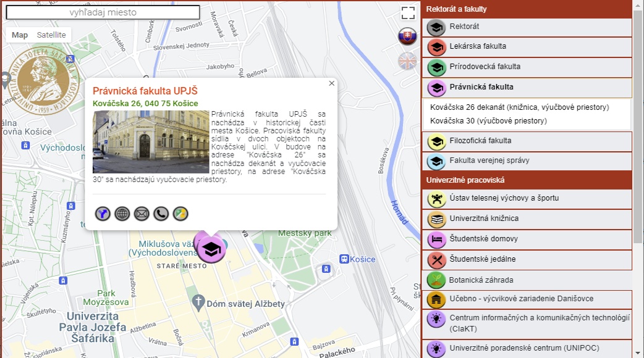Viewport: 644px width, 358px height.
Task: Expand the Študentské domovy entry
Action: click(527, 239)
